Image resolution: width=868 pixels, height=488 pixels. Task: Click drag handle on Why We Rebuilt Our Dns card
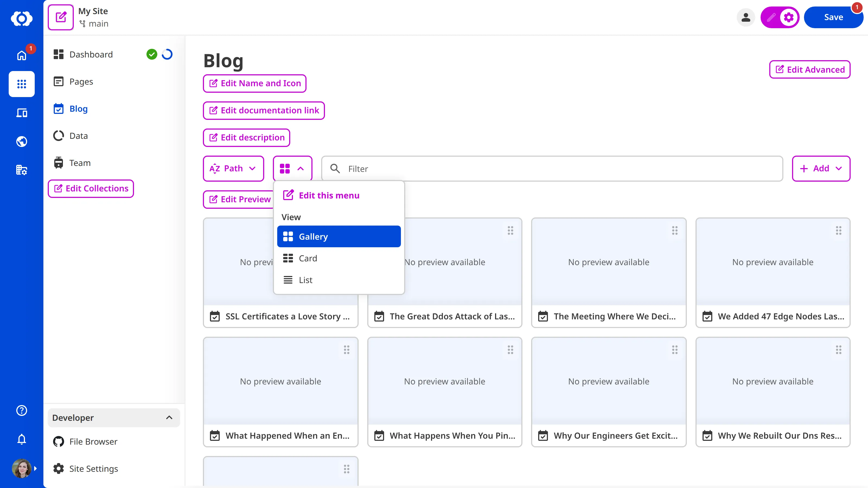(x=839, y=350)
